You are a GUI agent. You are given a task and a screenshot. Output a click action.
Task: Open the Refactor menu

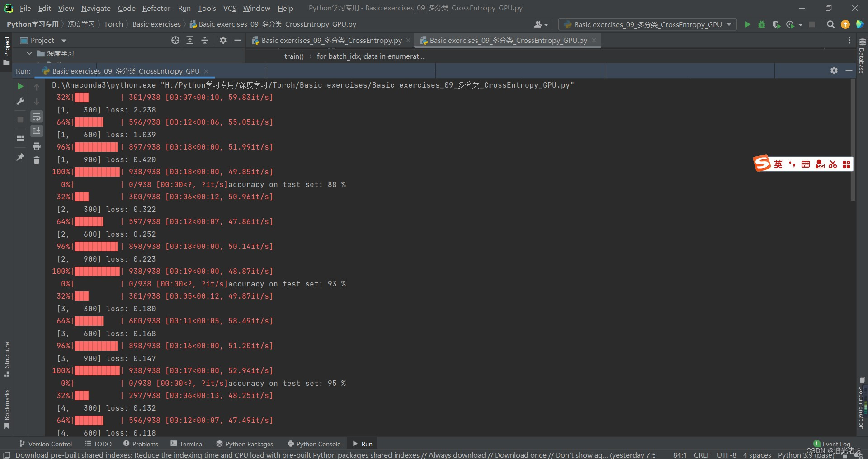pos(156,8)
